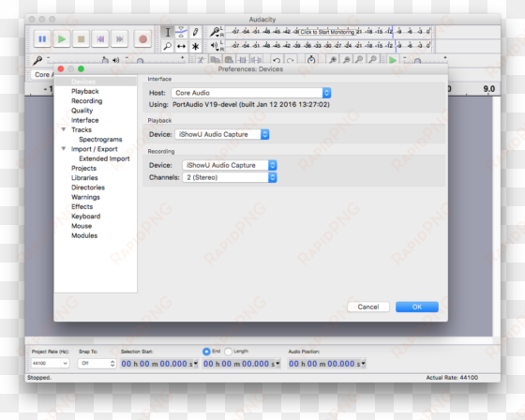Select Spectrograms under Tracks
This screenshot has height=420, width=525.
[x=100, y=140]
